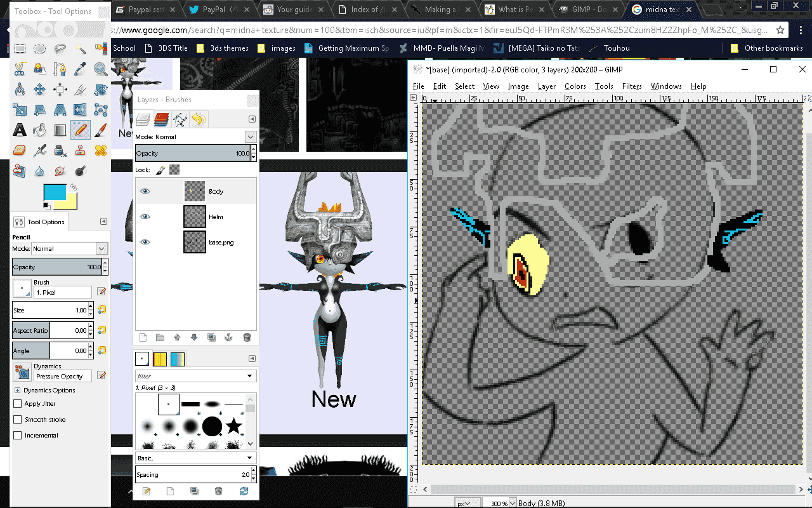Select the Color Picker eyedropper tool
This screenshot has width=812, height=508.
click(x=81, y=69)
